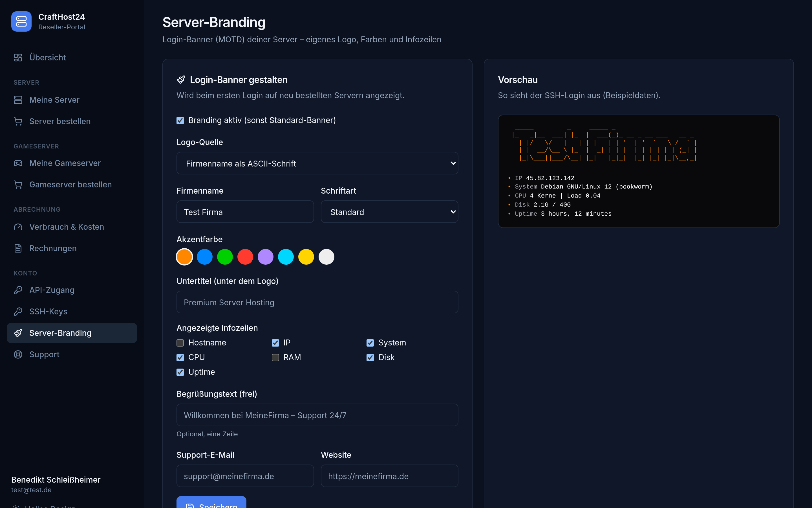Click the Support-E-Mail input field

pyautogui.click(x=245, y=476)
